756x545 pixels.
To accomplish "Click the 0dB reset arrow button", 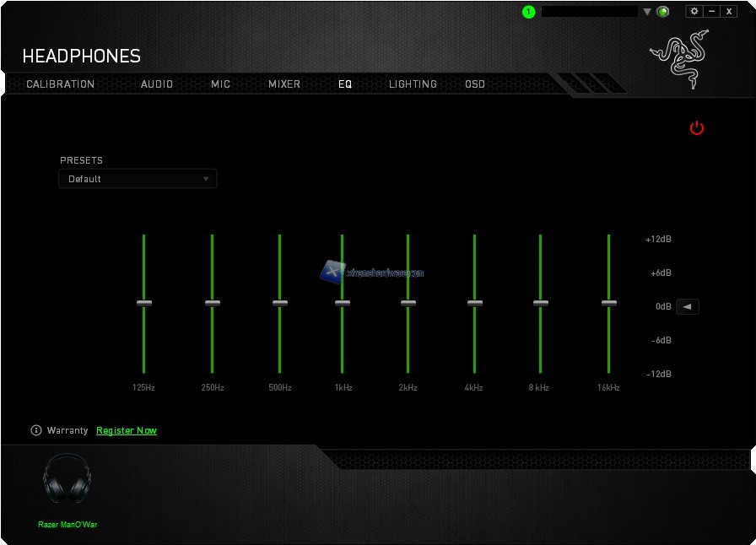I will point(687,306).
